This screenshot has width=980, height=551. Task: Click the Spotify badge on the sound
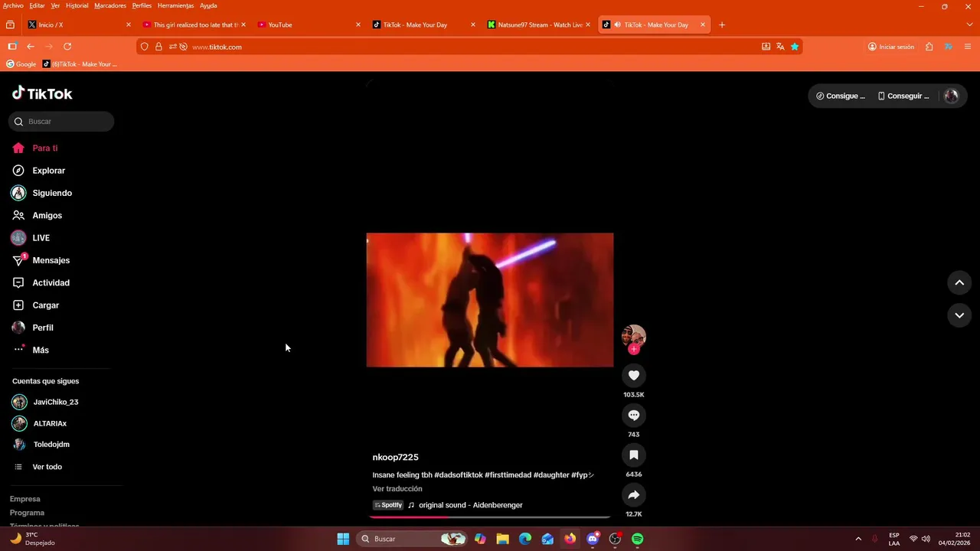(388, 505)
